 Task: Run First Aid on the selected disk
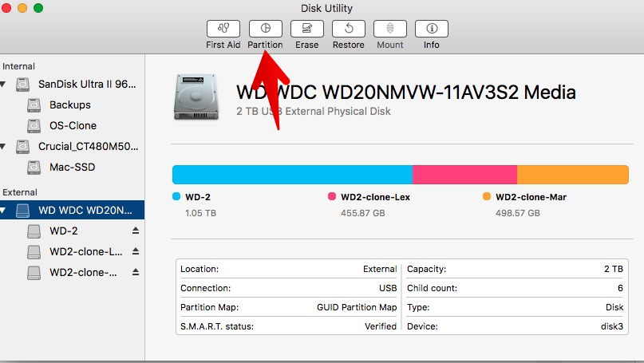[223, 29]
